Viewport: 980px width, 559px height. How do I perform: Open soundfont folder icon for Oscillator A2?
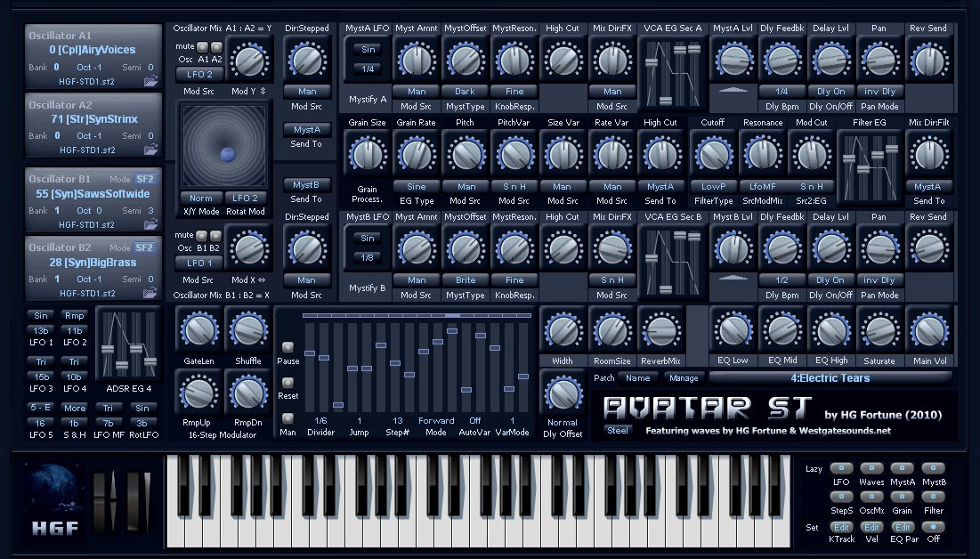[x=150, y=150]
